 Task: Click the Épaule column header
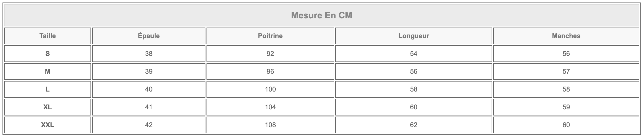149,36
